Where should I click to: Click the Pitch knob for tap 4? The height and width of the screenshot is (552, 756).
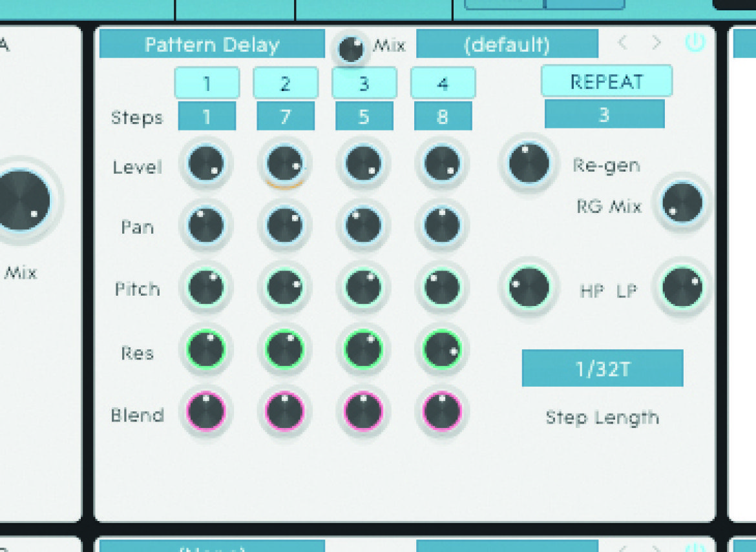pos(442,287)
